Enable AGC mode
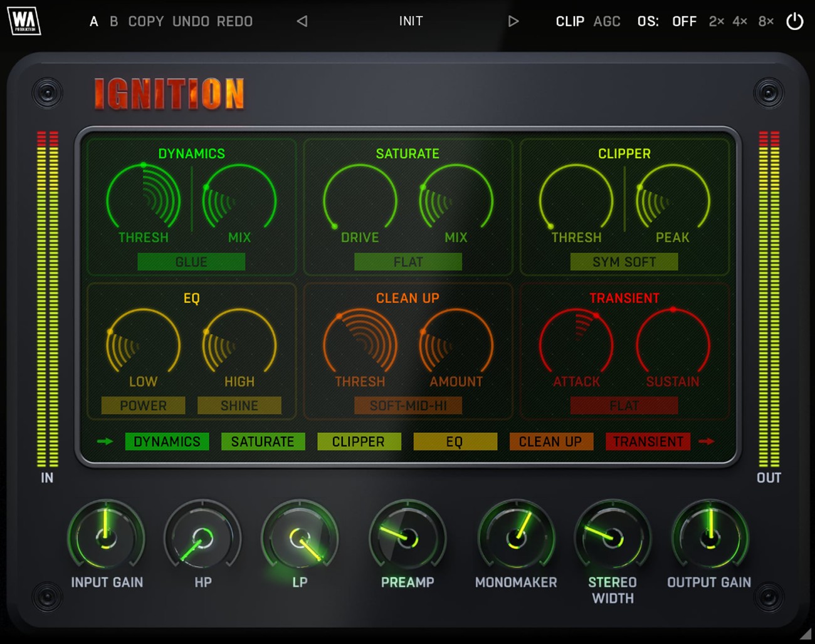Image resolution: width=815 pixels, height=644 pixels. coord(606,21)
